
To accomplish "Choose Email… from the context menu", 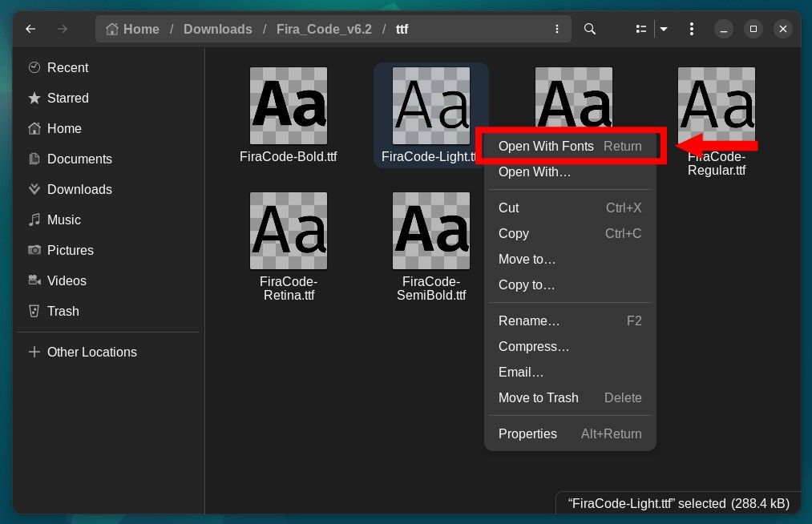I will 570,373.
